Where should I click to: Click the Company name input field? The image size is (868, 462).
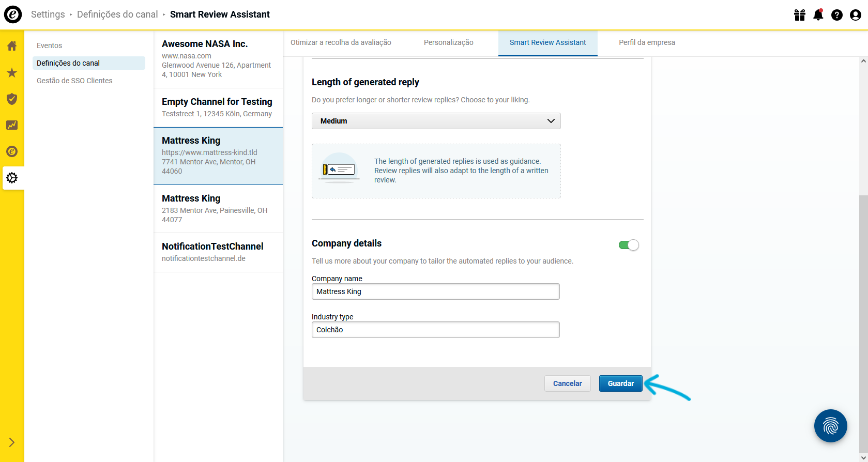(435, 291)
